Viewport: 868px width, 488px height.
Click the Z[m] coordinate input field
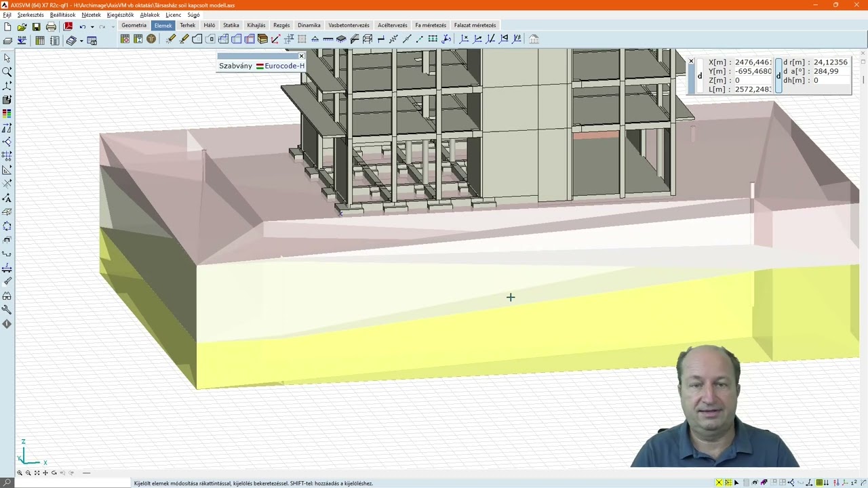point(753,80)
